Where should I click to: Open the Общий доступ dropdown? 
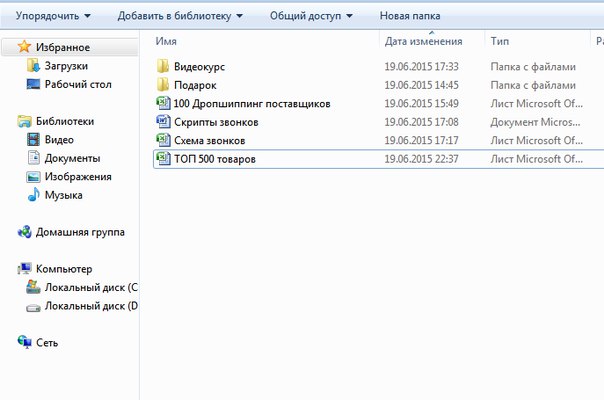click(x=311, y=17)
